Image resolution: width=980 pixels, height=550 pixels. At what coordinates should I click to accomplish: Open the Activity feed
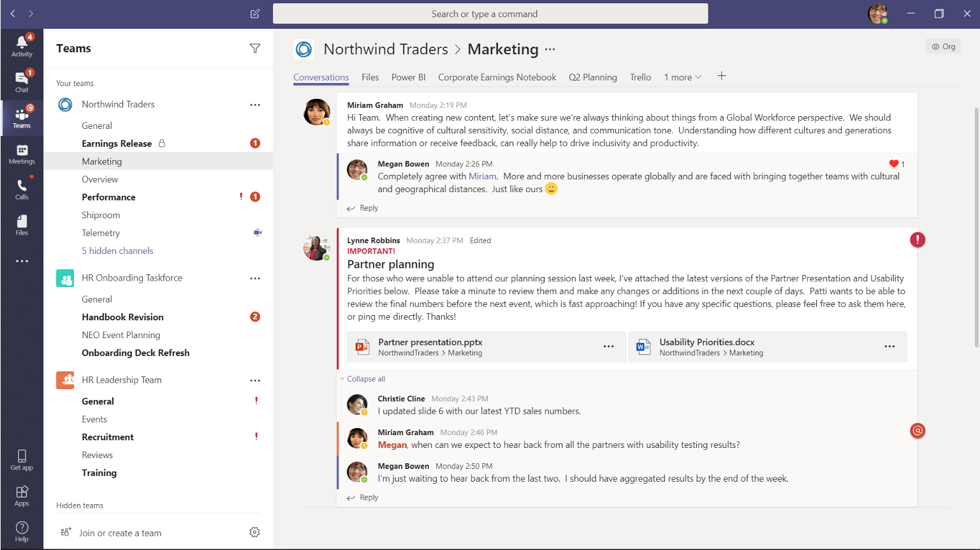(22, 46)
